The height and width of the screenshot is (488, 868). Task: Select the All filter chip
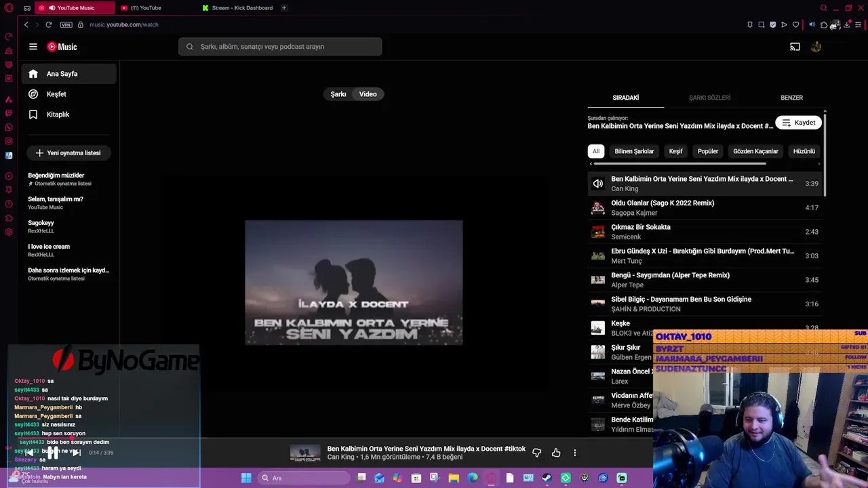click(x=595, y=151)
